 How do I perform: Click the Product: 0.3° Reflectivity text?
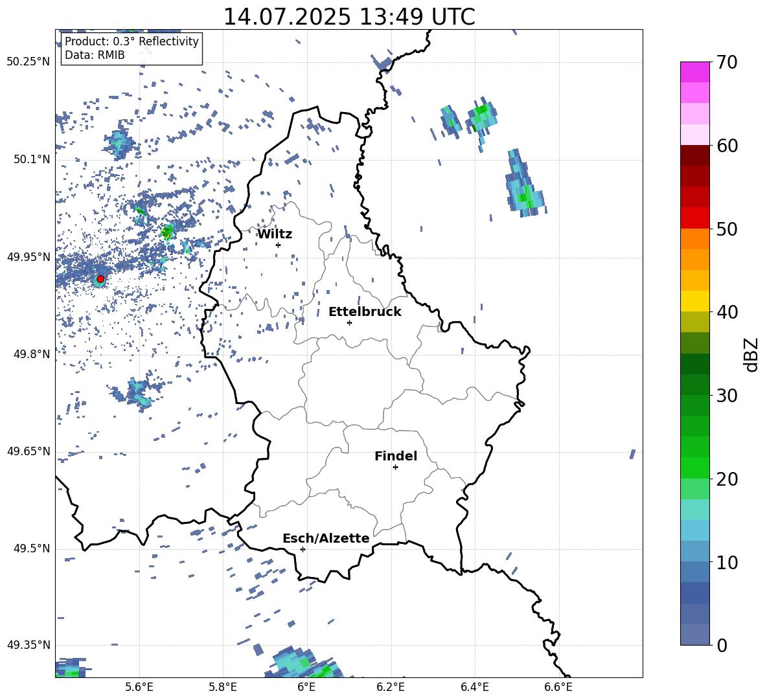tap(132, 41)
